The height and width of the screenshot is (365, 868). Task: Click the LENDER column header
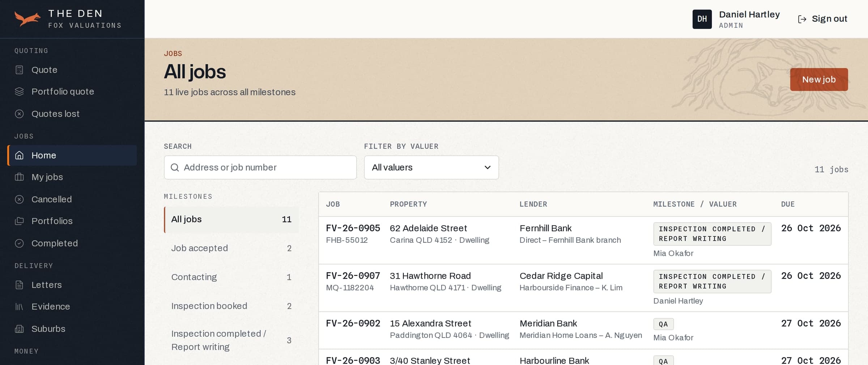[533, 204]
